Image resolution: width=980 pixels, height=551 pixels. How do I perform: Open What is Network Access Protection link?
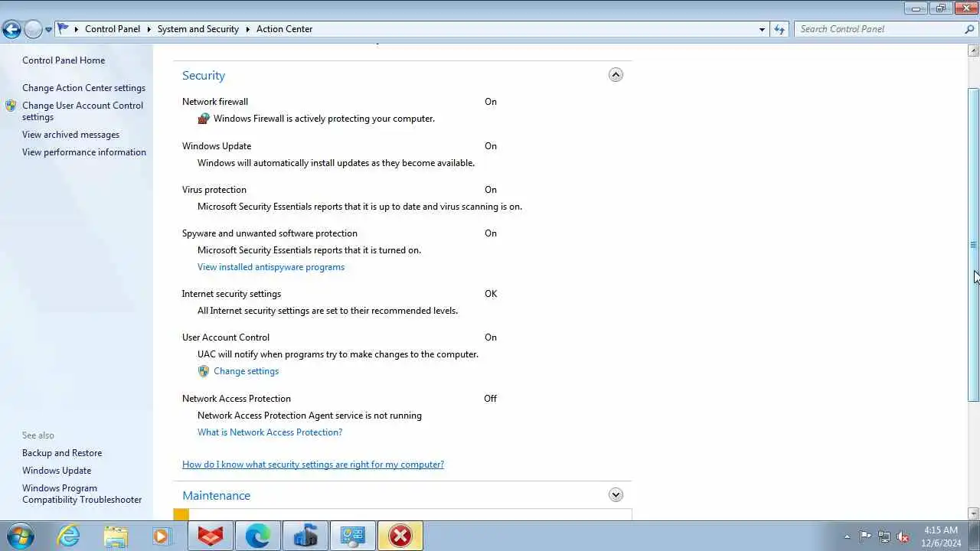tap(269, 432)
